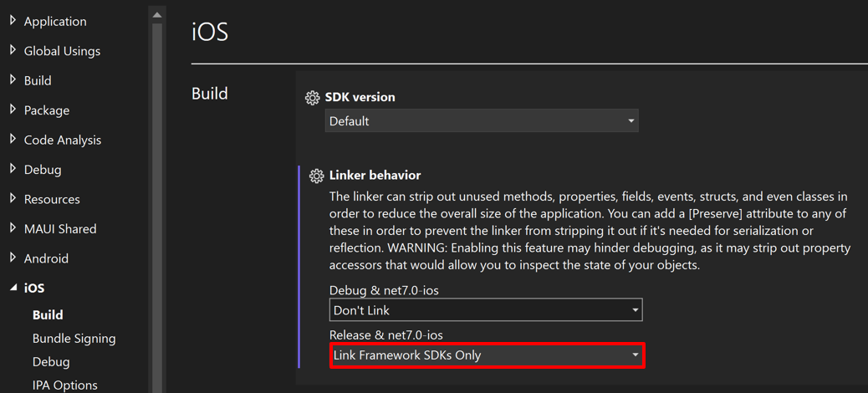Collapse the iOS section arrow

tap(13, 288)
